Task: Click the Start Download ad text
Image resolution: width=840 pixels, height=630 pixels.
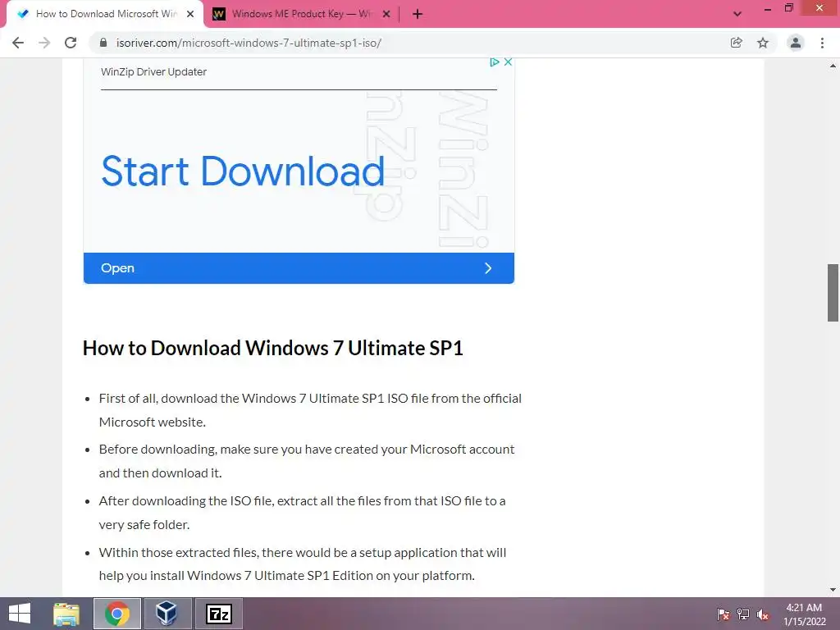Action: [243, 171]
